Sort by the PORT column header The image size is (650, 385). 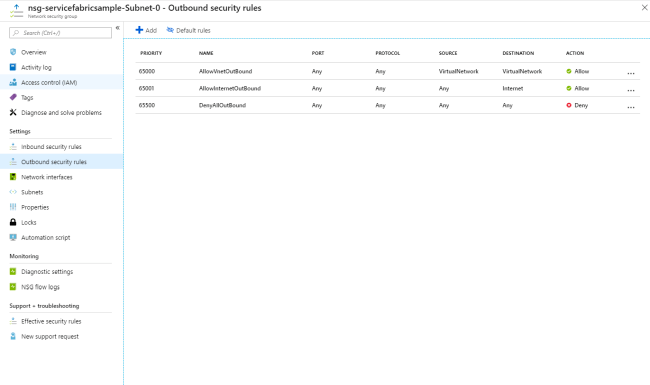coord(318,53)
